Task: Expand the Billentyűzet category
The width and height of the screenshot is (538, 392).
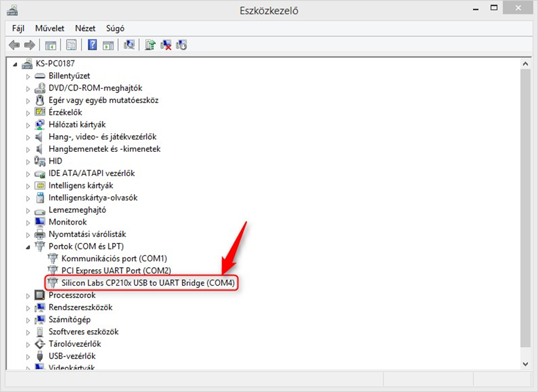Action: (x=28, y=76)
